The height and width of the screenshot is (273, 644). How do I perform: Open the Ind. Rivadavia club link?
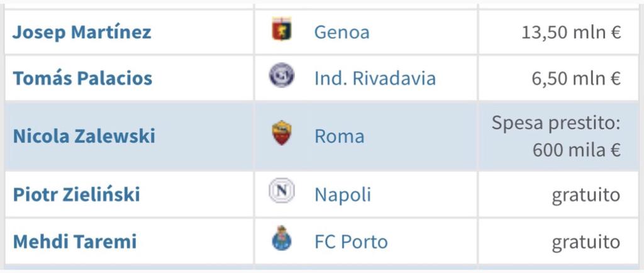(375, 78)
